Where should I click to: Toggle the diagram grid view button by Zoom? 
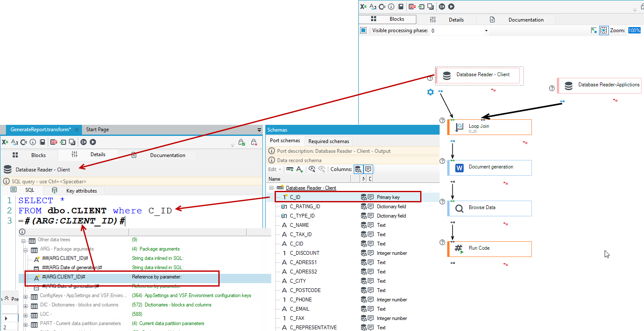604,30
